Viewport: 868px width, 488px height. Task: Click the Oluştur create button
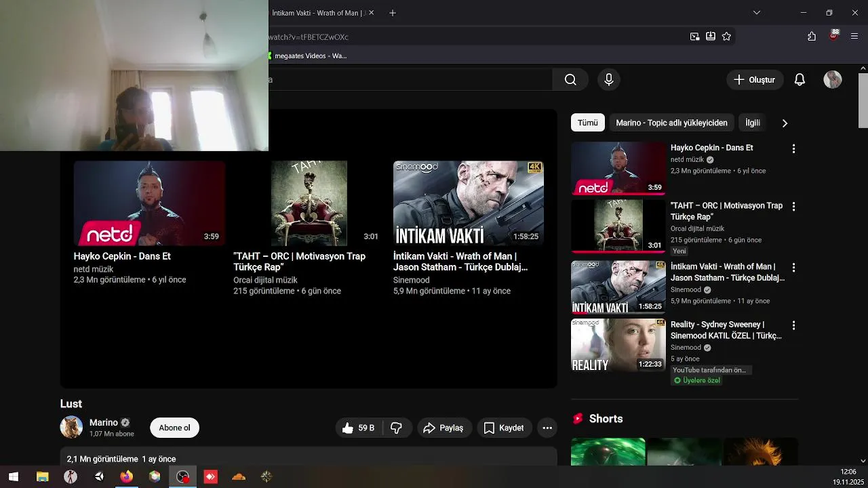click(755, 80)
